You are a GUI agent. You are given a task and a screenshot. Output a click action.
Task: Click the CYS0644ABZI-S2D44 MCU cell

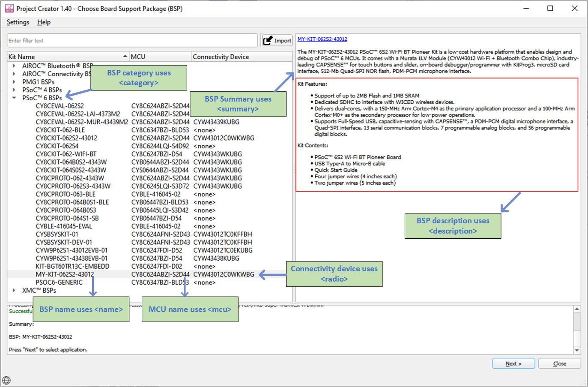click(x=160, y=170)
